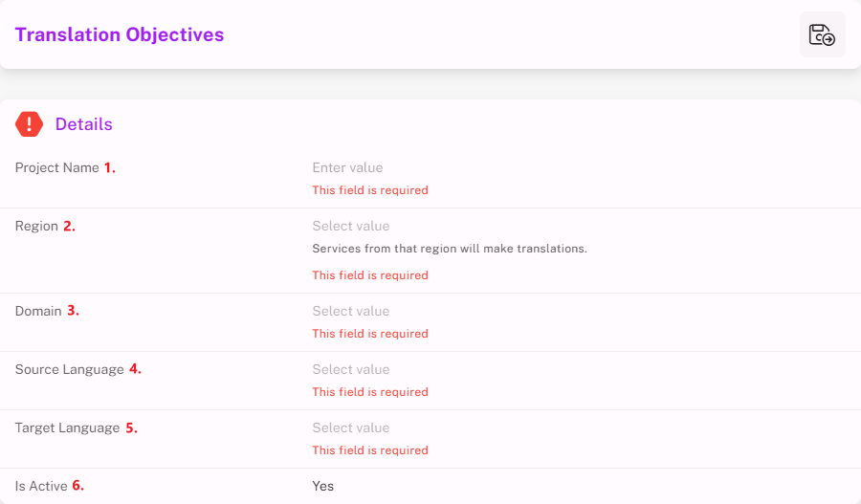Image resolution: width=861 pixels, height=504 pixels.
Task: Click the Region field label
Action: [36, 227]
